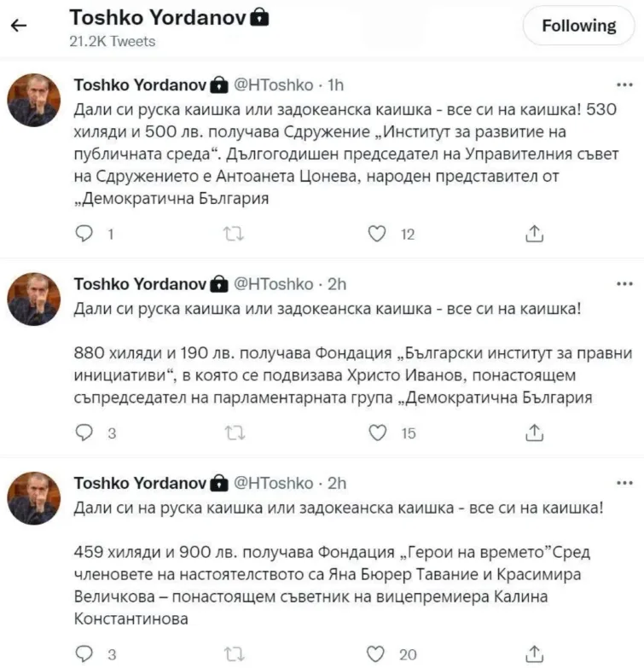Open more options for third tweet
Screen dimensions: 644x668
624,484
